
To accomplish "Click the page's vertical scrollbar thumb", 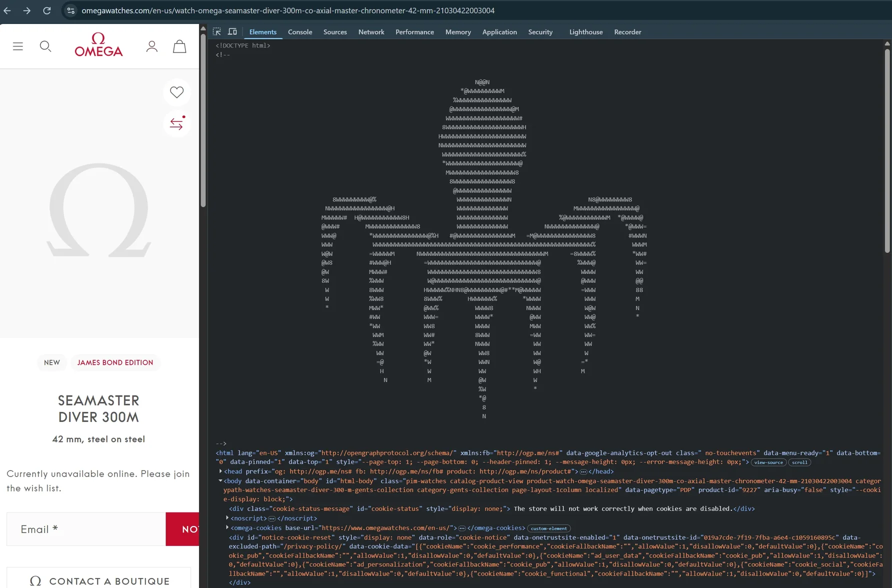I will pyautogui.click(x=203, y=120).
